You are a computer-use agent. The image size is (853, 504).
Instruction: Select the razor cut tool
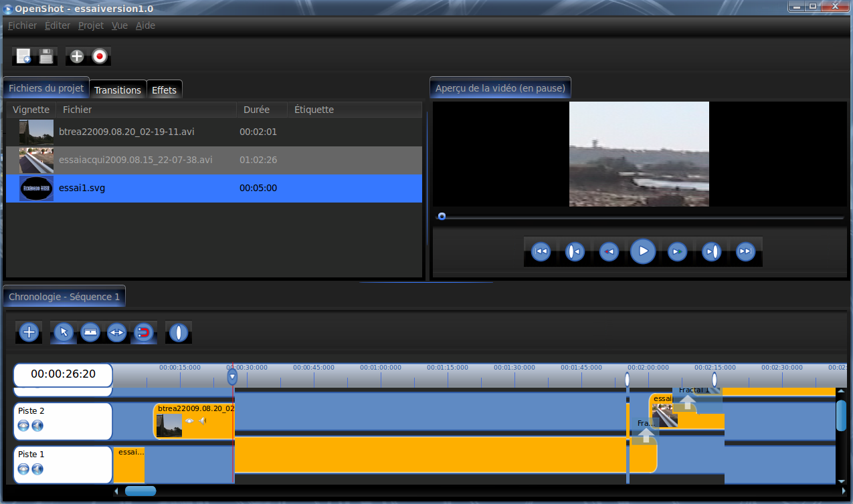click(90, 332)
